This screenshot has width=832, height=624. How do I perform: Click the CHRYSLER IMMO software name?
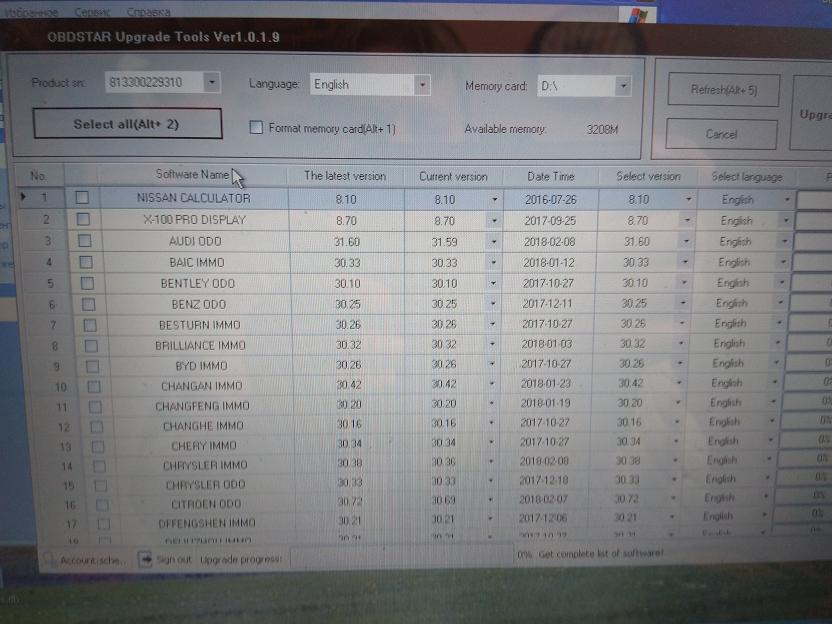(x=205, y=465)
